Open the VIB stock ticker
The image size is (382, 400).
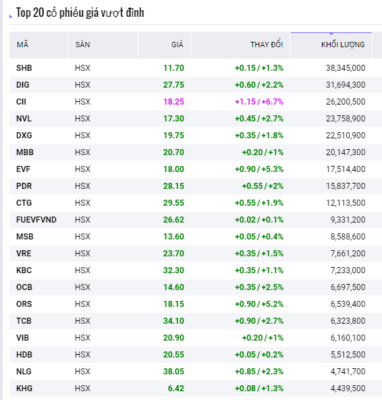23,338
